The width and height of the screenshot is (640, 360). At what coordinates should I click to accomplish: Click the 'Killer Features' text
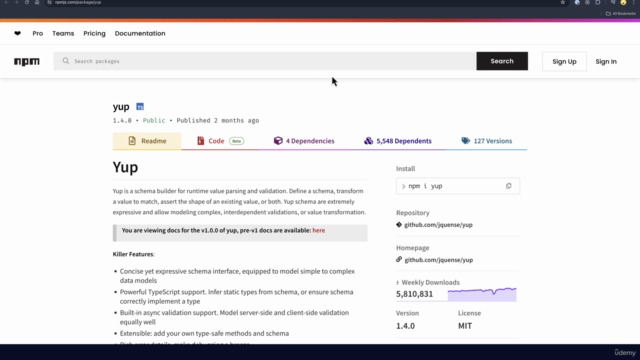(133, 254)
